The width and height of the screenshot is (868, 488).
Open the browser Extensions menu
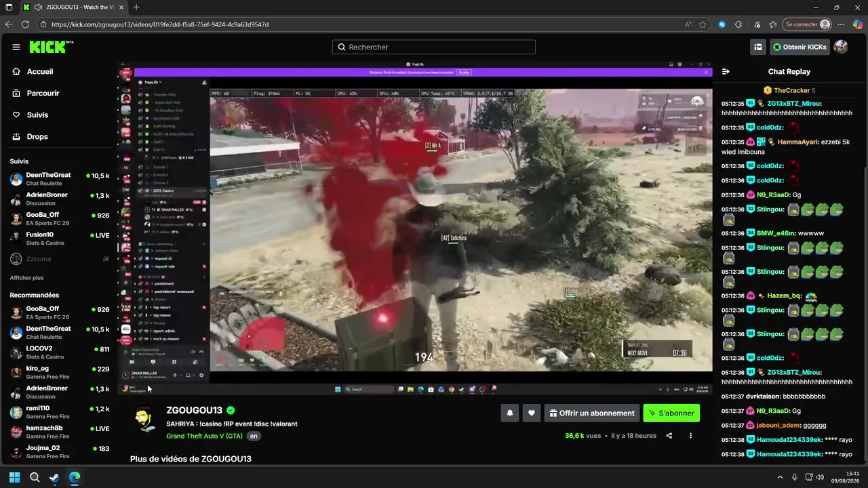point(738,24)
